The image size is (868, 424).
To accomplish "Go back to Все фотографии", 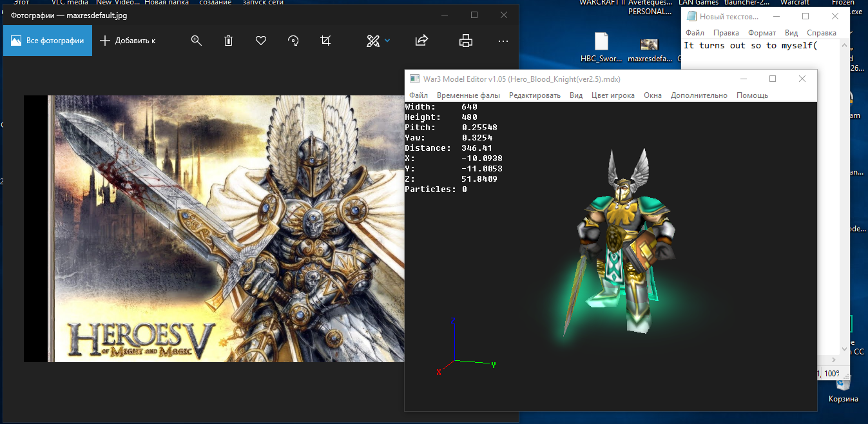I will [48, 41].
